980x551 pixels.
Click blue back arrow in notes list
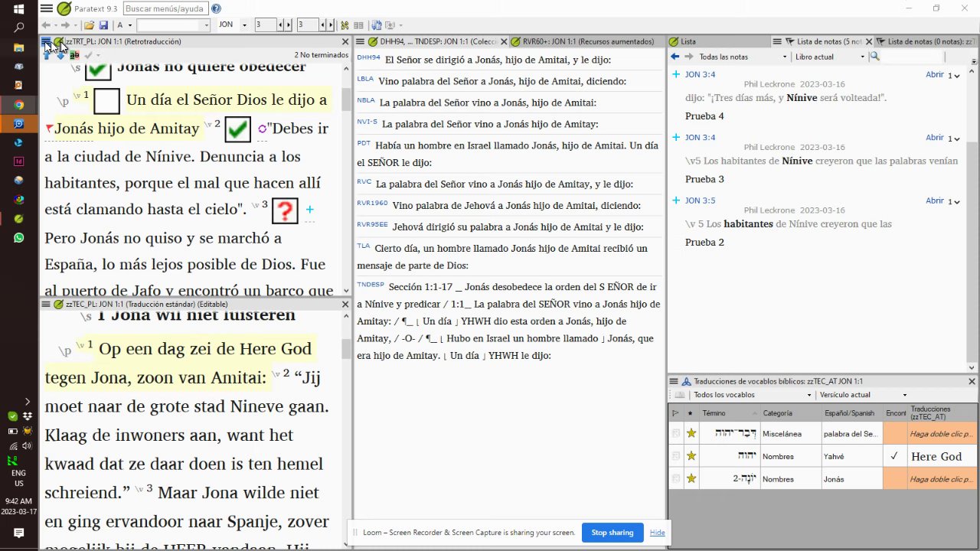675,57
